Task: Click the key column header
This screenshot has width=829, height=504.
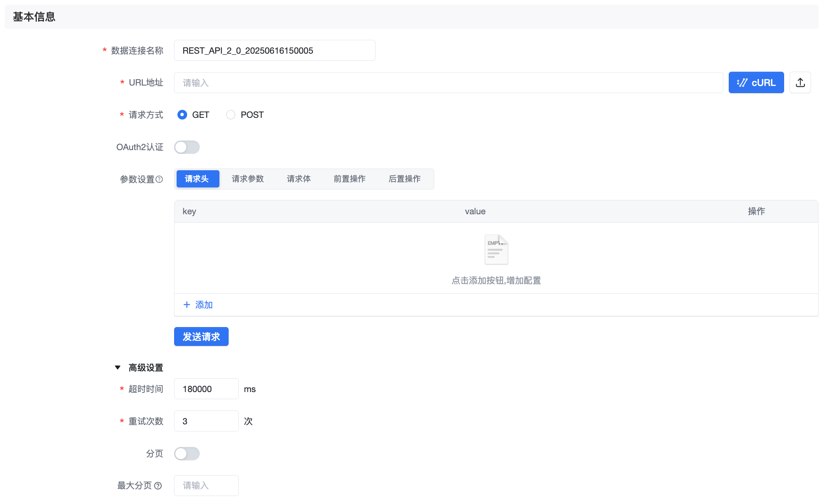Action: (189, 211)
